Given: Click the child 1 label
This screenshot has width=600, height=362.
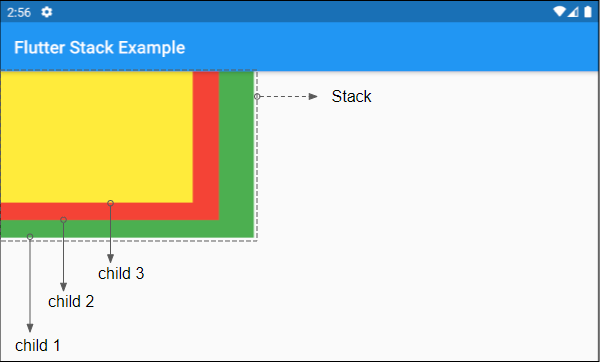Looking at the screenshot, I should pos(38,345).
